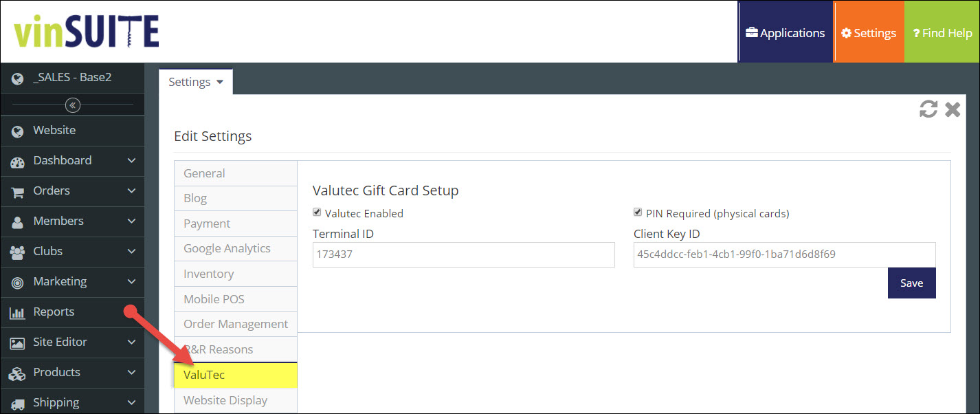Click the Terminal ID input field
This screenshot has height=414, width=980.
pos(463,254)
